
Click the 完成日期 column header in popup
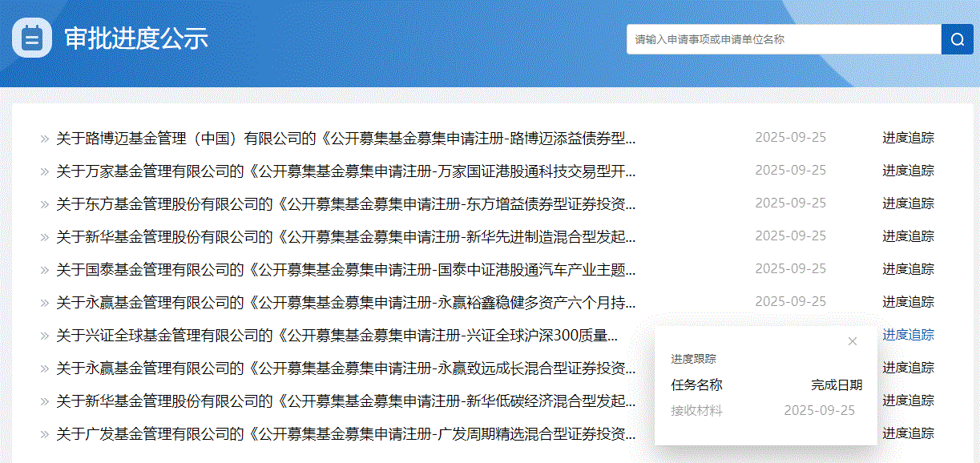pyautogui.click(x=837, y=385)
